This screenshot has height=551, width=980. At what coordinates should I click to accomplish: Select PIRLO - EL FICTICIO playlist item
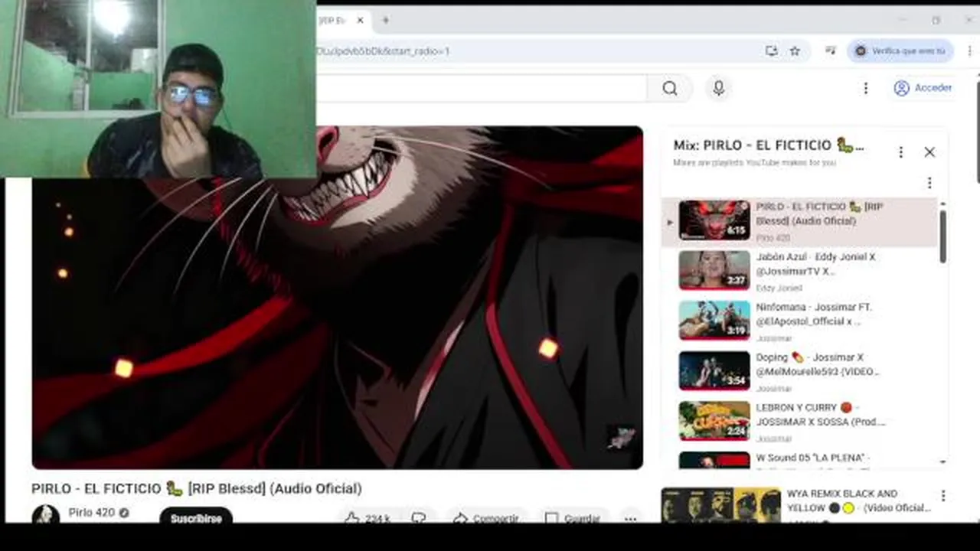click(x=799, y=222)
